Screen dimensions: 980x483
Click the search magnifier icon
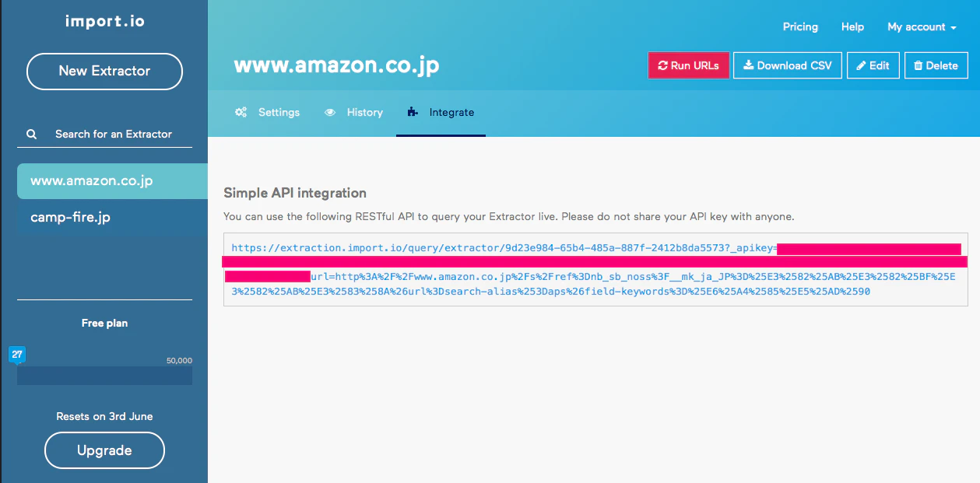coord(32,134)
